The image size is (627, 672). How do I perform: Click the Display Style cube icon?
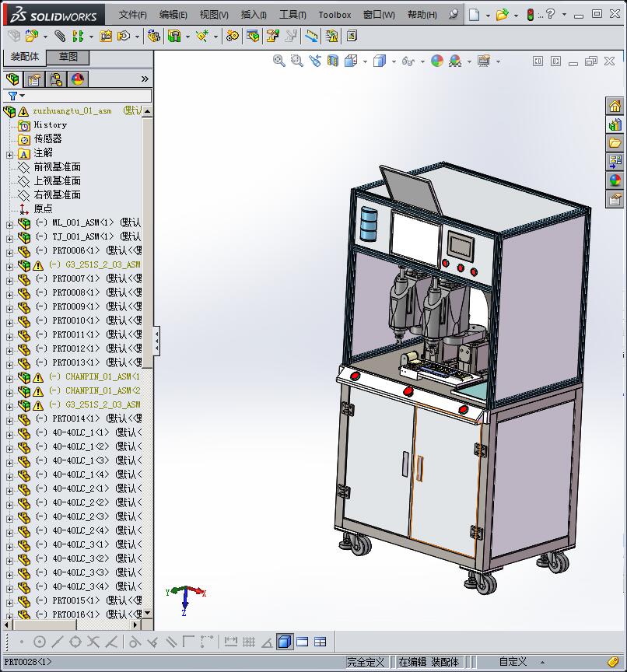coord(380,61)
